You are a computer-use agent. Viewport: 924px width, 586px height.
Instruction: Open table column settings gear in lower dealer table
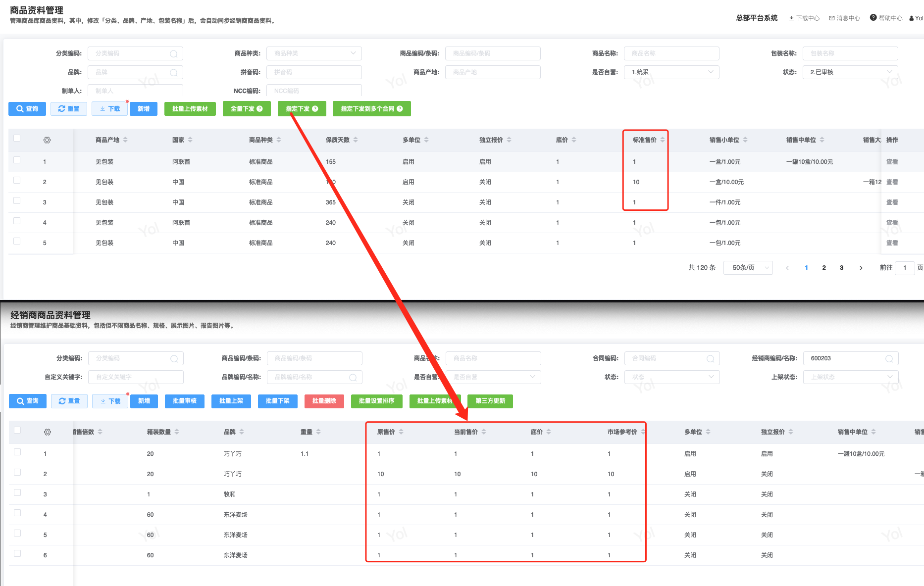(x=48, y=432)
